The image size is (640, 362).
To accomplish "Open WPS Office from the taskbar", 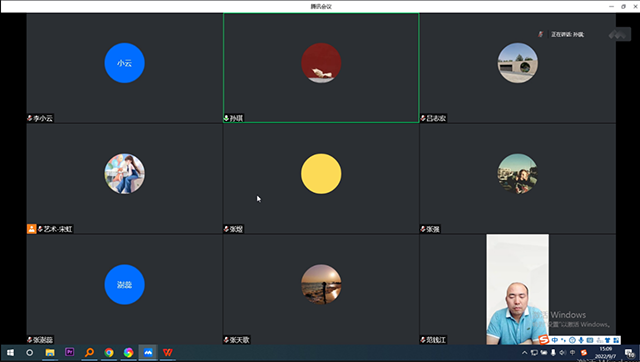I will [167, 352].
